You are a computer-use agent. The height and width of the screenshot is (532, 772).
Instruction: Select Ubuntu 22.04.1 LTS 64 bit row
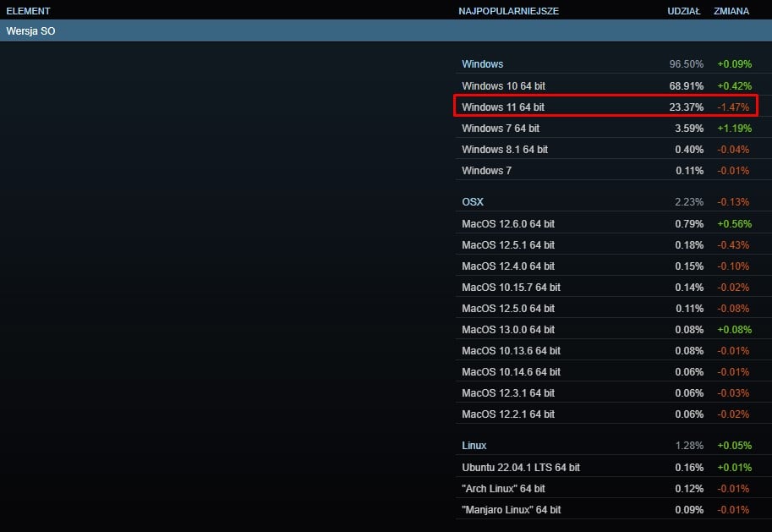[x=520, y=468]
